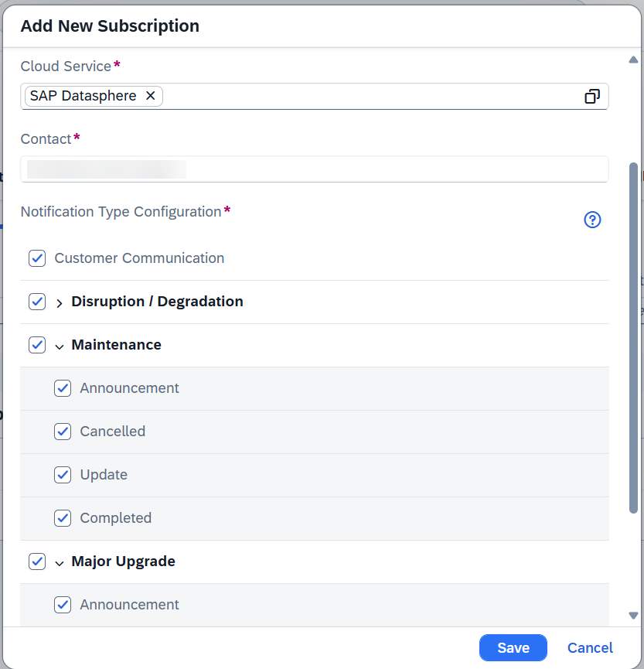Click the Major Upgrade heading text
This screenshot has height=669, width=644.
(x=123, y=561)
